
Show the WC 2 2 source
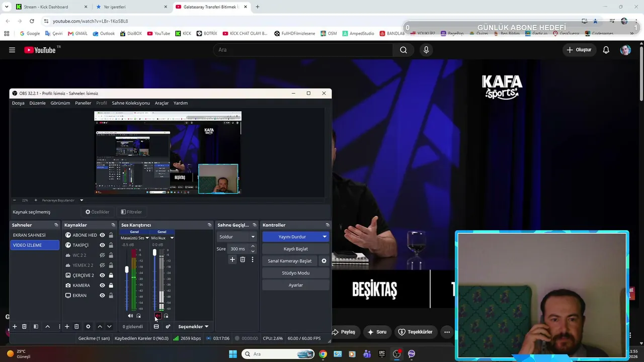[x=102, y=255]
